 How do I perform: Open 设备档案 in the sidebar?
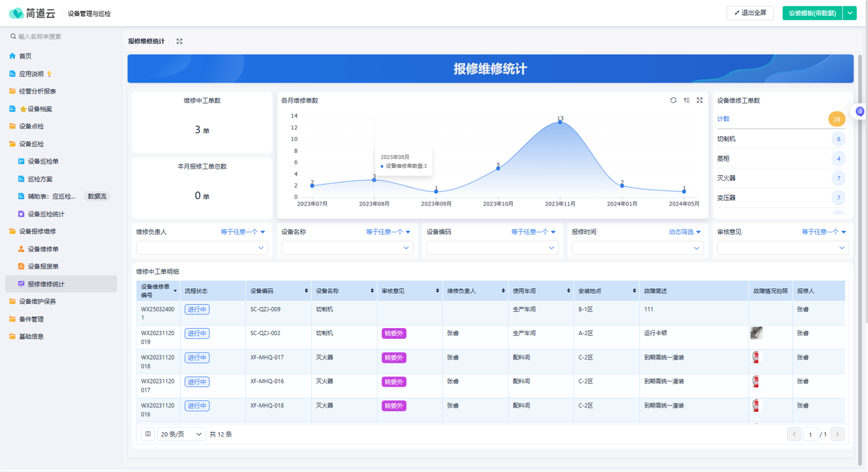(40, 109)
